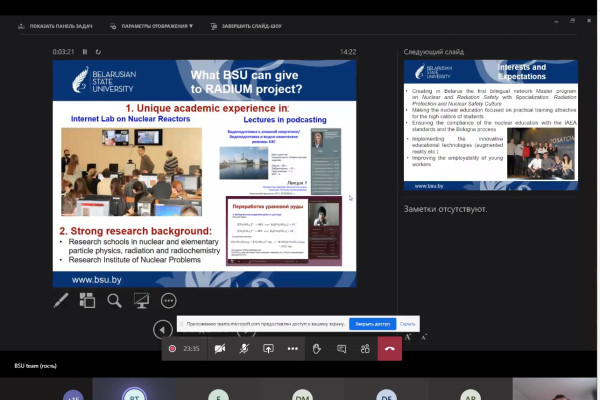Raise hand in the Teams meeting
600x400 pixels.
pyautogui.click(x=317, y=348)
